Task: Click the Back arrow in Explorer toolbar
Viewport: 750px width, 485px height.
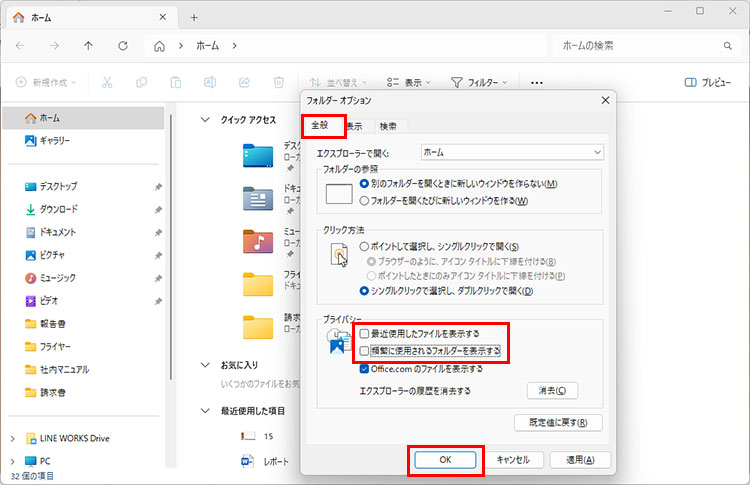Action: [20, 46]
